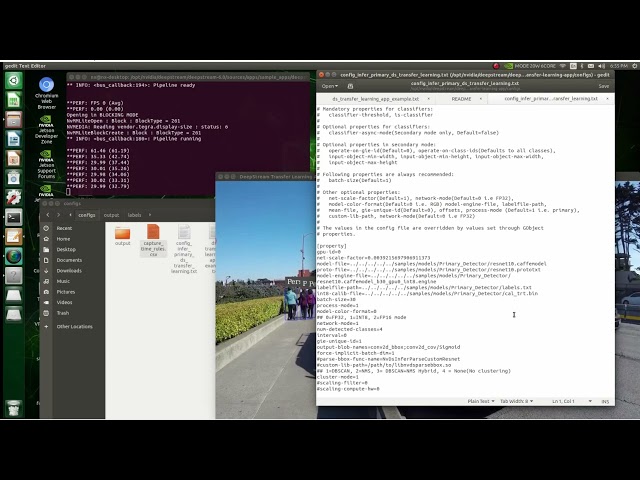
Task: Open the Wi-Fi network indicator
Action: pyautogui.click(x=563, y=66)
